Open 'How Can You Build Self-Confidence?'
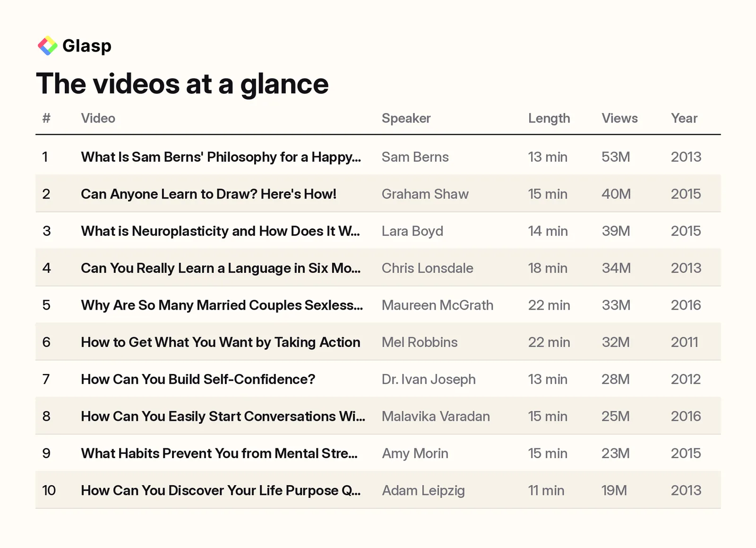This screenshot has width=756, height=548. [198, 379]
